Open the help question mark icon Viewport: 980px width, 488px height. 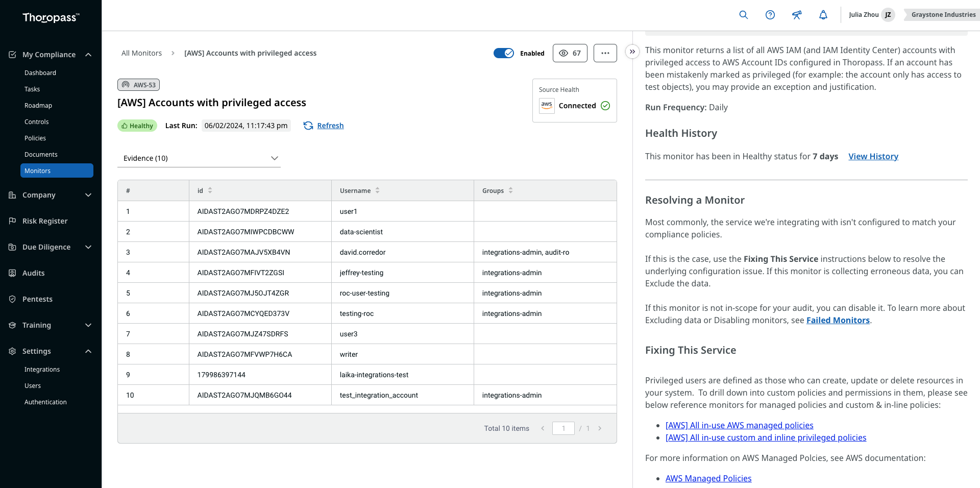[x=770, y=15]
